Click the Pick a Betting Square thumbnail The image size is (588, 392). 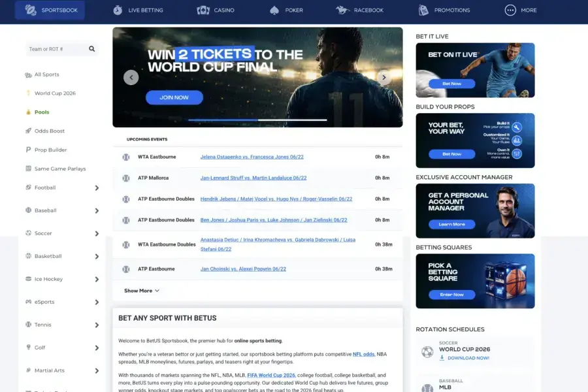tap(475, 281)
